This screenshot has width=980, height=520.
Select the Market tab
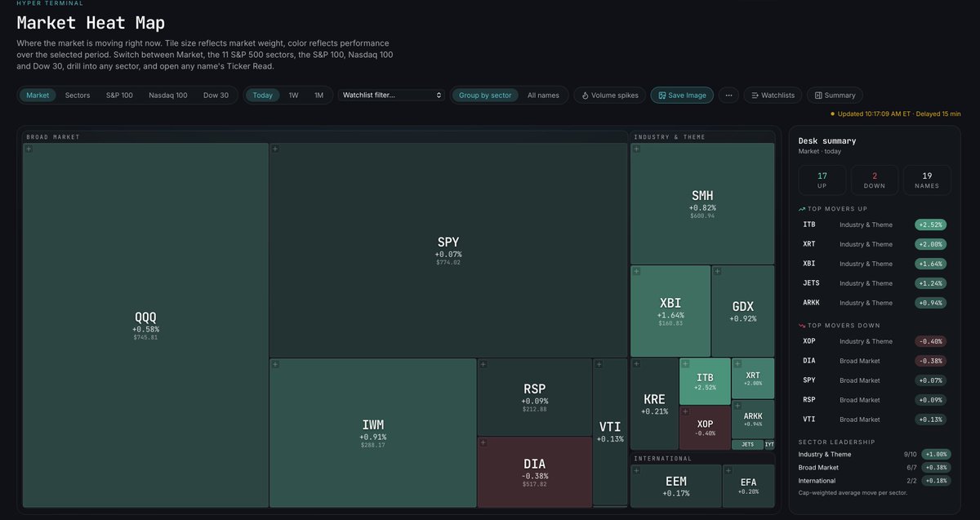point(38,96)
